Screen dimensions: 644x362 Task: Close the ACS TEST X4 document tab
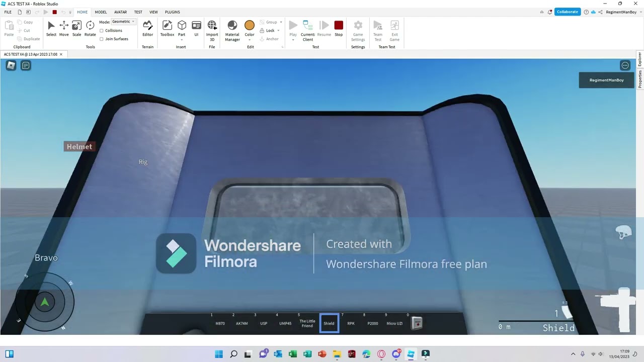61,54
